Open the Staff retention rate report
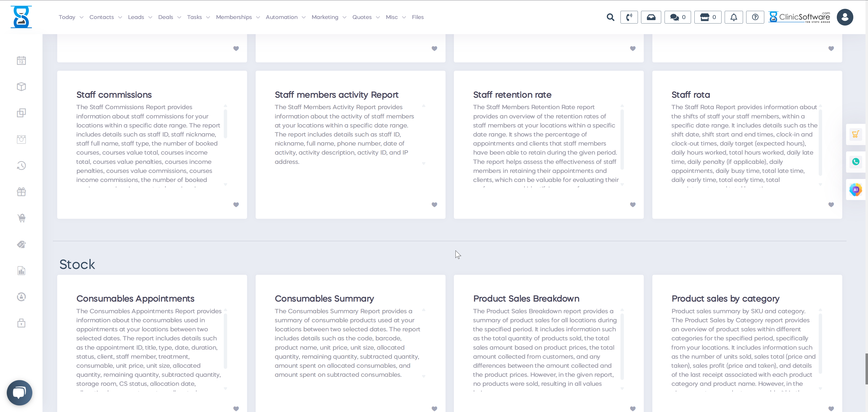868x412 pixels. point(512,95)
